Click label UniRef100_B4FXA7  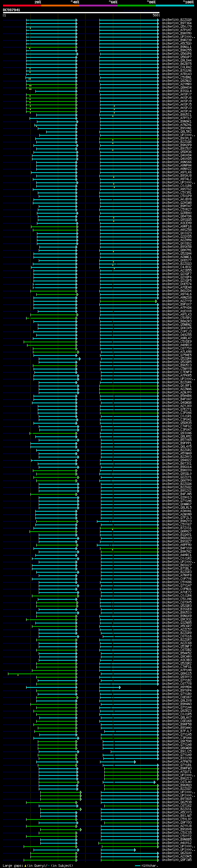pos(177,399)
